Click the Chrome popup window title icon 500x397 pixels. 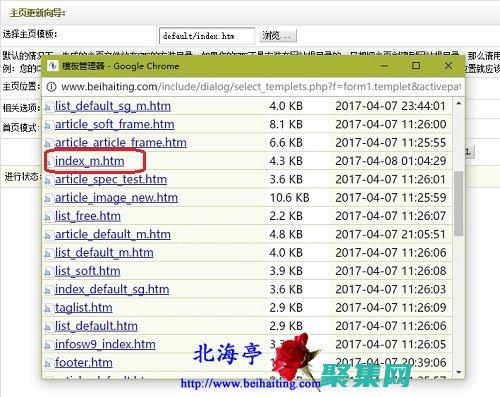pos(52,66)
